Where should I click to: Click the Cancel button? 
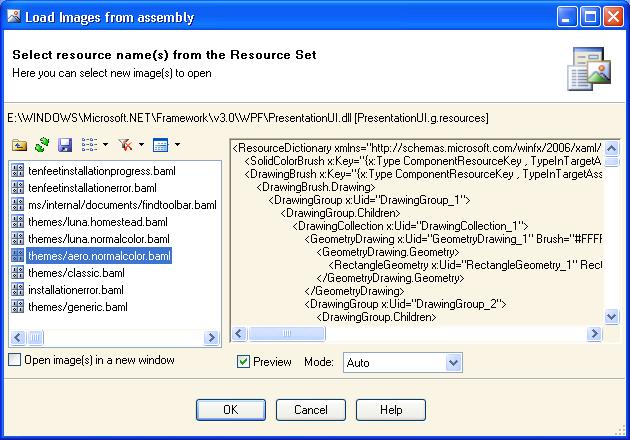click(311, 409)
